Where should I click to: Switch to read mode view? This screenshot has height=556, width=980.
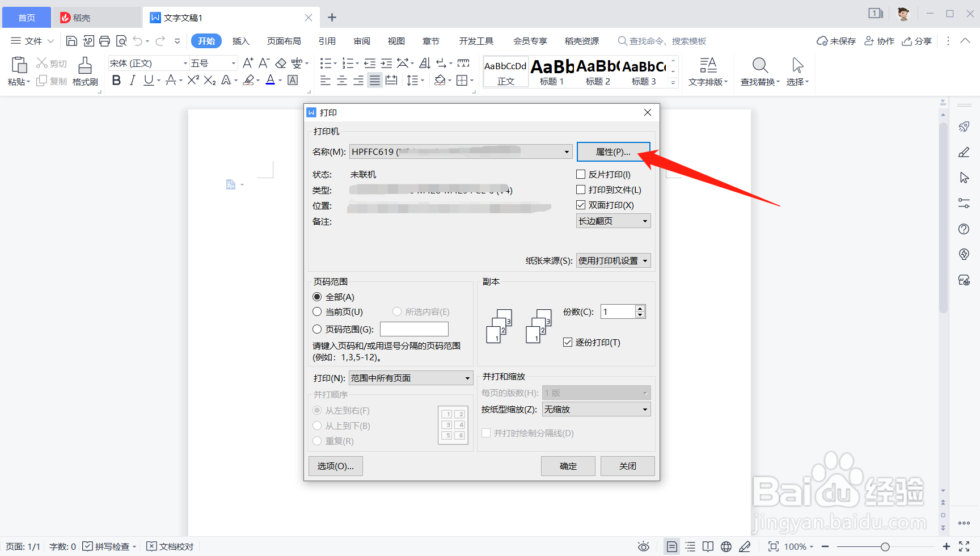708,546
